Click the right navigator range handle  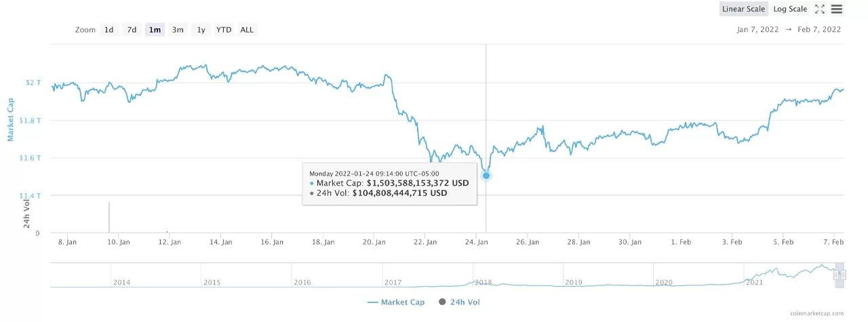tap(844, 275)
